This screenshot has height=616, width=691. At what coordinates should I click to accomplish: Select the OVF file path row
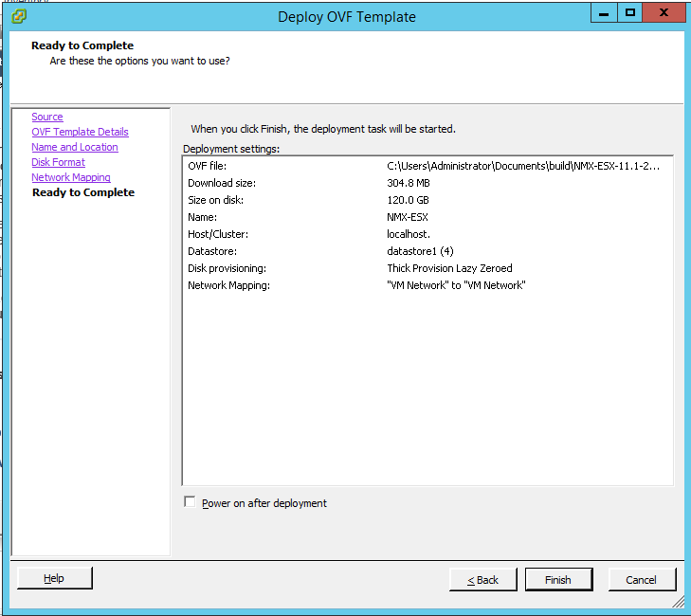pos(427,166)
